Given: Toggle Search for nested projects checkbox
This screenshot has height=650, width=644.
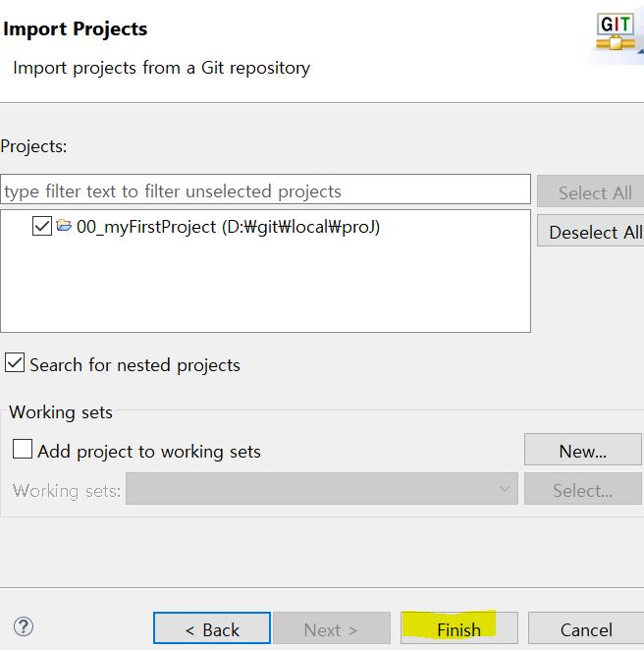Looking at the screenshot, I should point(15,362).
